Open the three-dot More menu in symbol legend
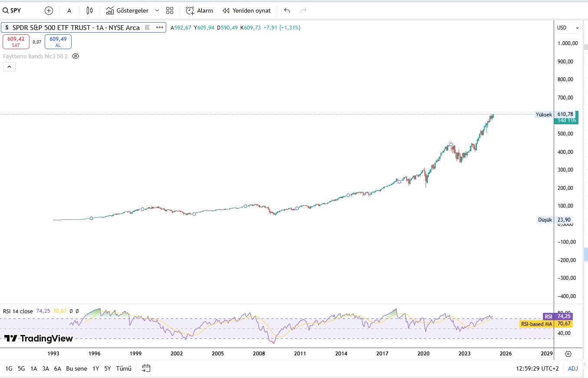Viewport: 588px width, 378px height. coord(159,27)
